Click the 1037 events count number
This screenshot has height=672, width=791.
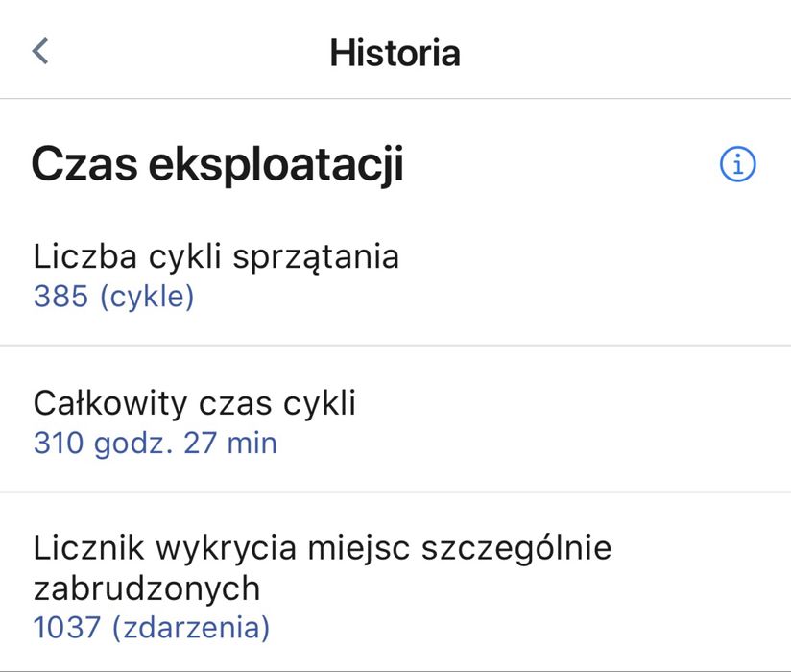point(67,628)
